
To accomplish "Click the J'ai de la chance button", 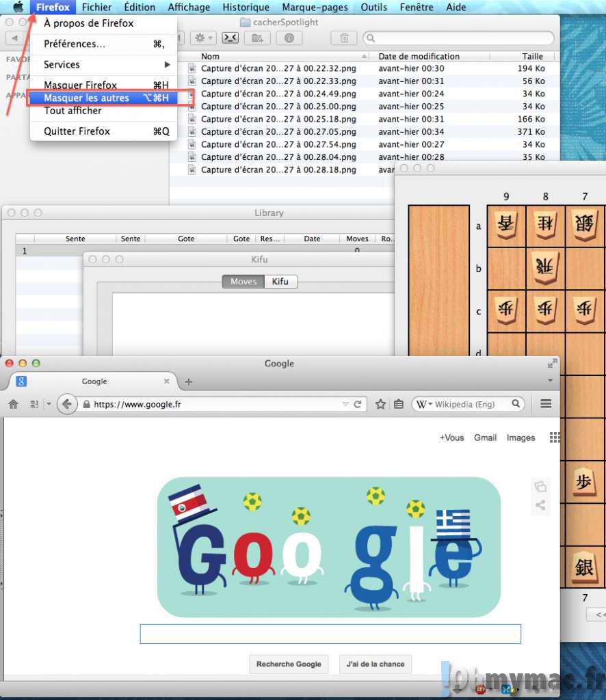I will [376, 664].
